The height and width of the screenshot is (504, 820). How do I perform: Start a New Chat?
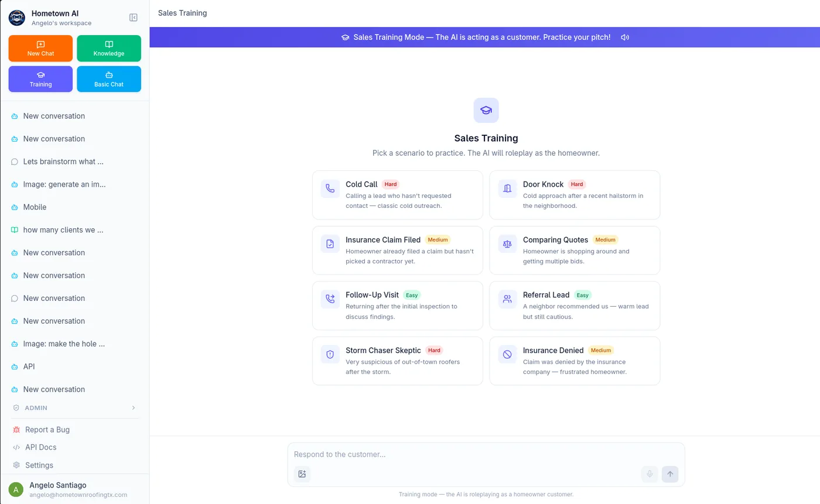tap(40, 48)
